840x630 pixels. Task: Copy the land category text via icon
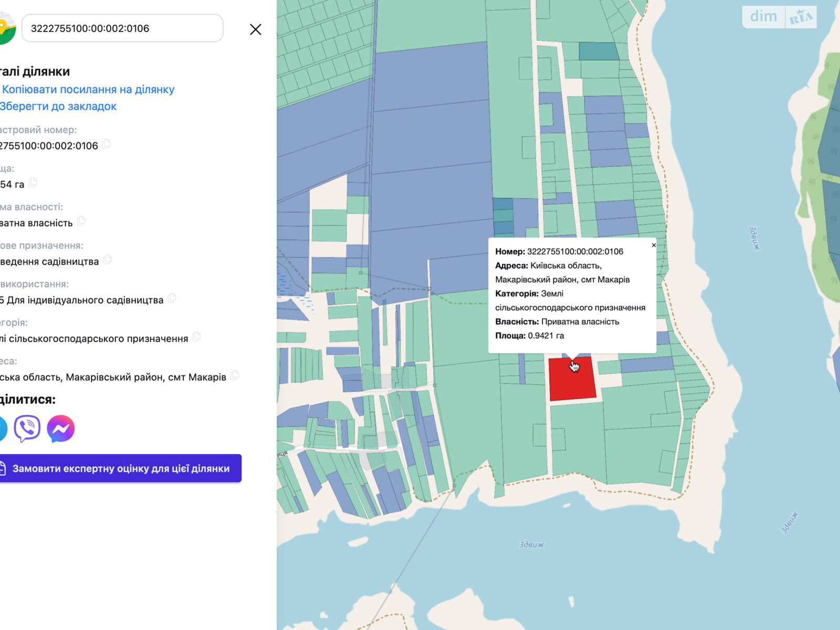pyautogui.click(x=197, y=337)
